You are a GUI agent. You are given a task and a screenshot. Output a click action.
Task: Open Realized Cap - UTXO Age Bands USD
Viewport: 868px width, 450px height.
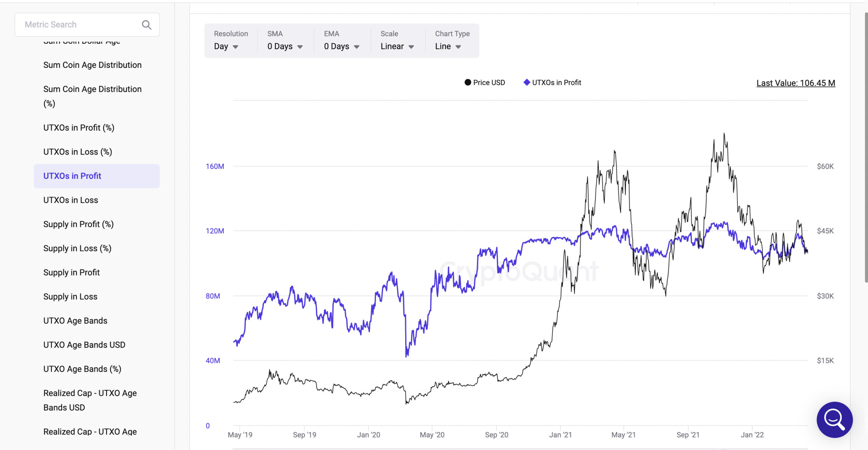point(90,400)
